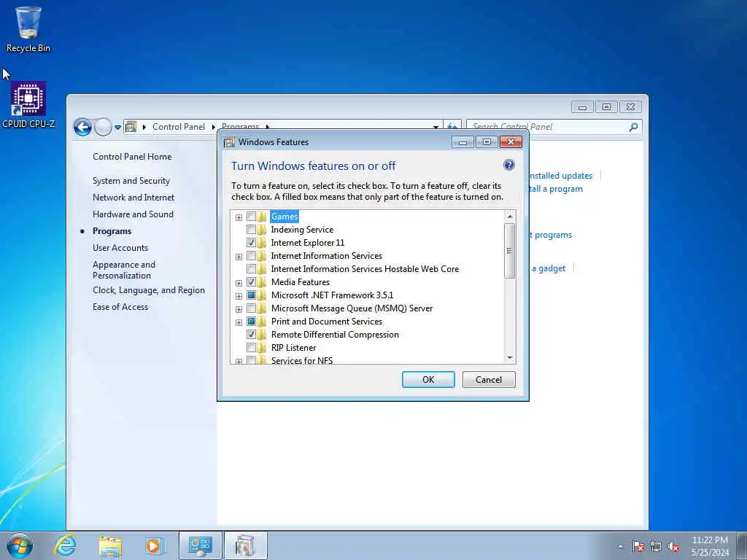The height and width of the screenshot is (560, 747).
Task: Open Windows Explorer from the taskbar
Action: 110,545
